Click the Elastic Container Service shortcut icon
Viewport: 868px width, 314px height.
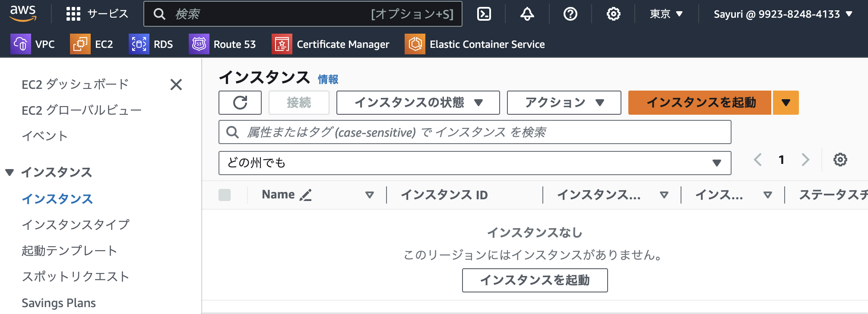415,44
